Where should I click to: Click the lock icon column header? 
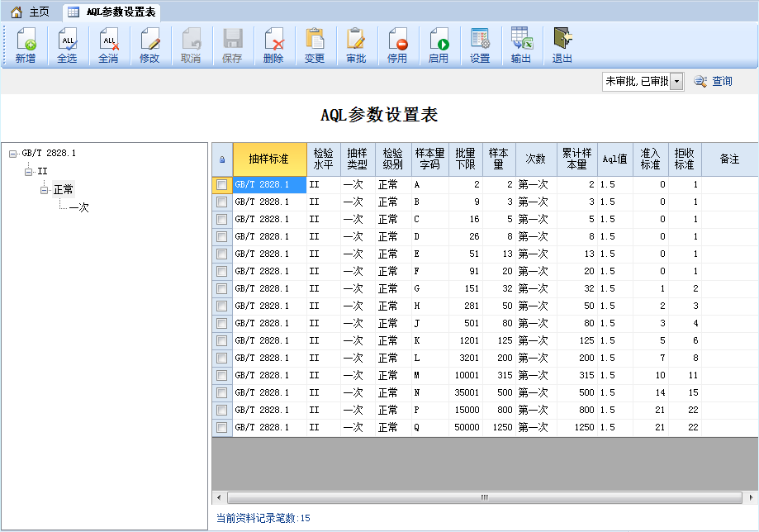222,159
